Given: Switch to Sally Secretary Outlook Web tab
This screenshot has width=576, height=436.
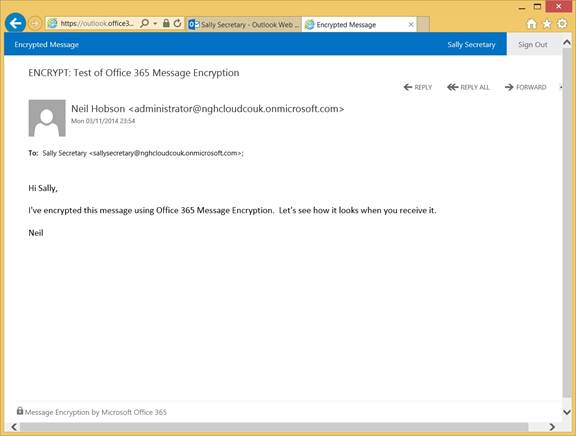Looking at the screenshot, I should coord(244,25).
